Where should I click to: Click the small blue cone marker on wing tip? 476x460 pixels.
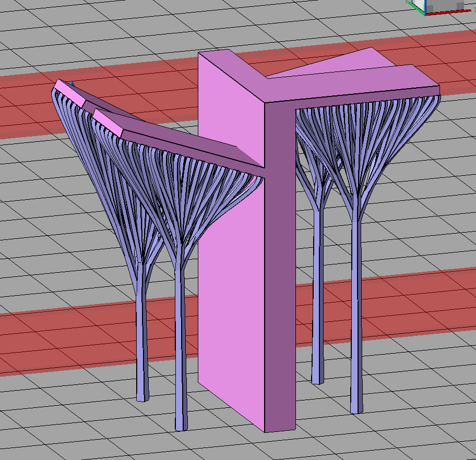click(72, 83)
